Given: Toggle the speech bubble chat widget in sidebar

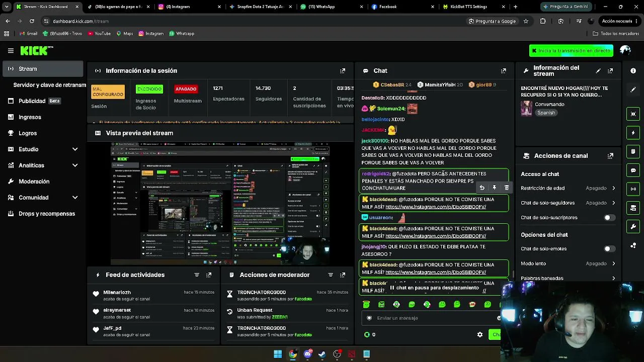Looking at the screenshot, I should [x=633, y=170].
